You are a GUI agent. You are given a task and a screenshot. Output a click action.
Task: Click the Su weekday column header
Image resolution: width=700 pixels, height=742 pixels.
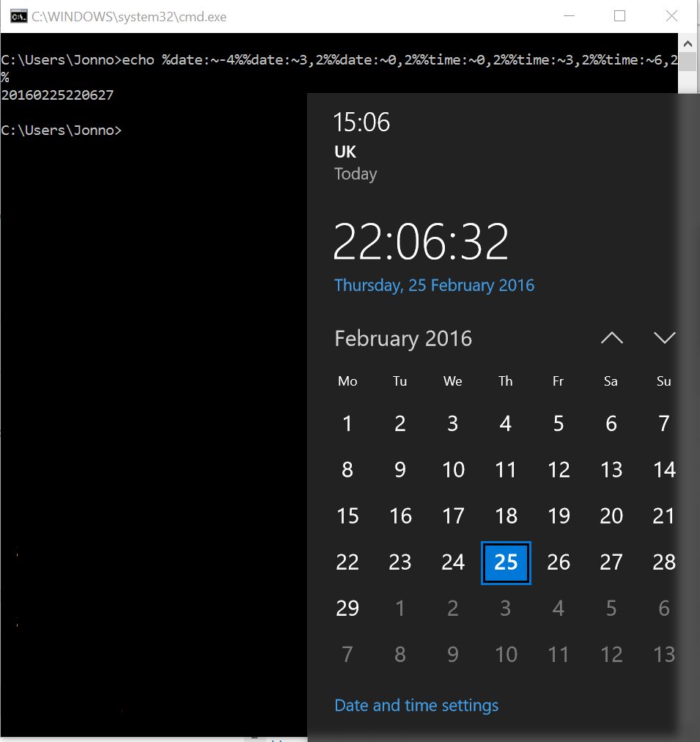663,381
